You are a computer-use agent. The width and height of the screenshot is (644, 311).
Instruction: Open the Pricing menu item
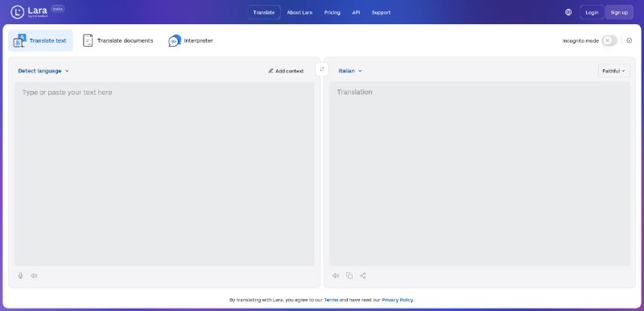[332, 12]
